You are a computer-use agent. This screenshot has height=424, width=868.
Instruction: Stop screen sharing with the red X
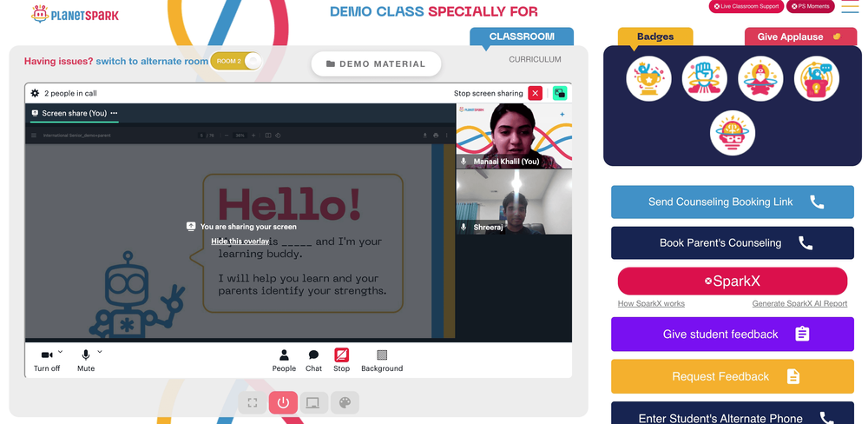click(x=535, y=93)
